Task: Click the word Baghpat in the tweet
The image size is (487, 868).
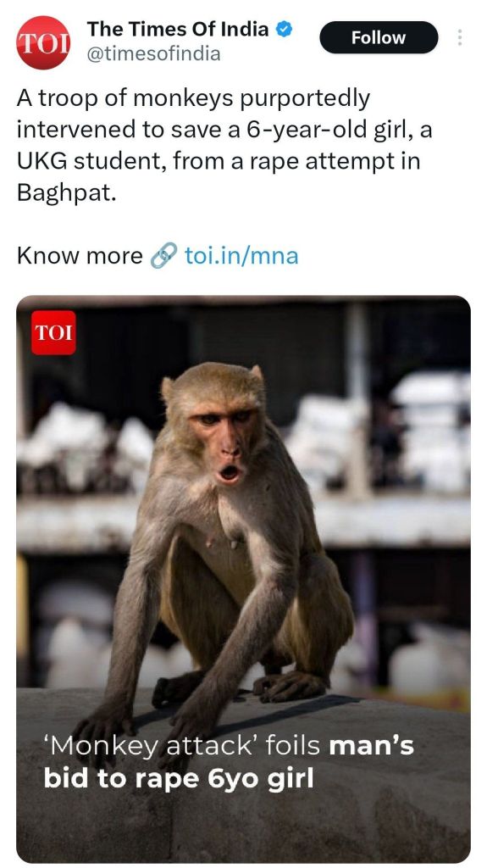Action: coord(66,194)
